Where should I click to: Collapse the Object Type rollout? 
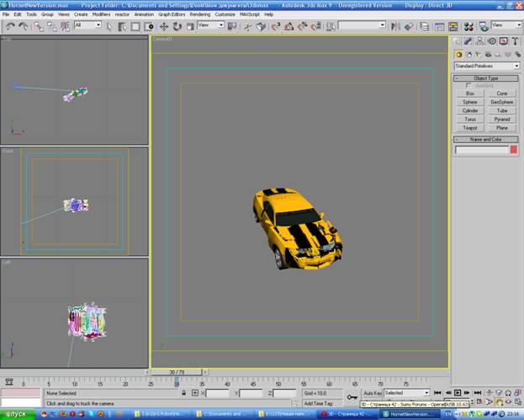486,77
